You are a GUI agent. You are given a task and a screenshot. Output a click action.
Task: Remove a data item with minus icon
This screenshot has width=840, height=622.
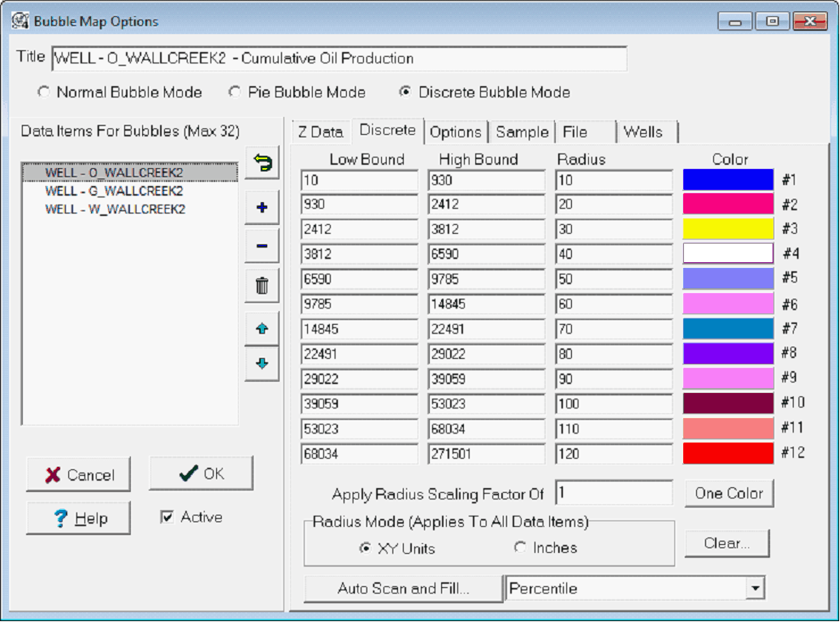(x=262, y=246)
